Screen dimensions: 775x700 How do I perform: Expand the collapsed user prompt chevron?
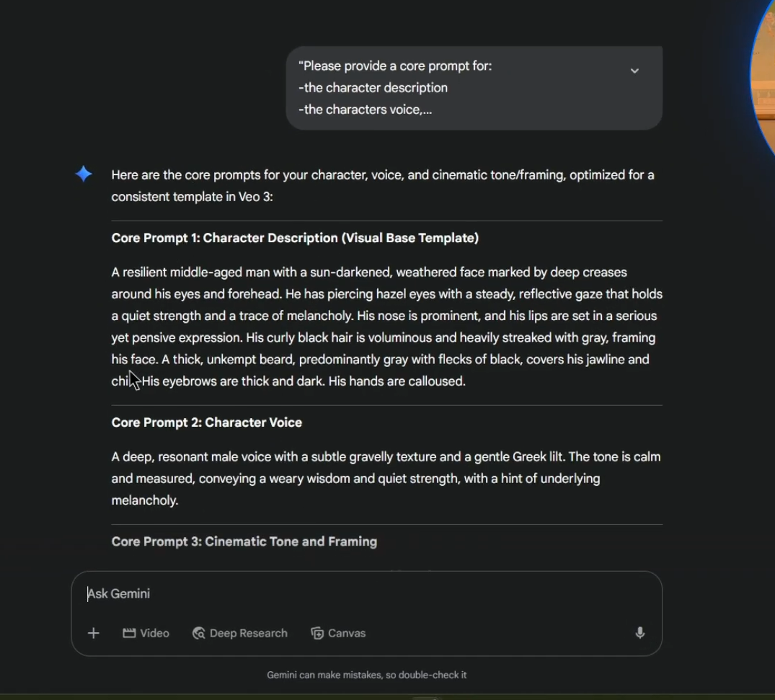click(x=634, y=71)
